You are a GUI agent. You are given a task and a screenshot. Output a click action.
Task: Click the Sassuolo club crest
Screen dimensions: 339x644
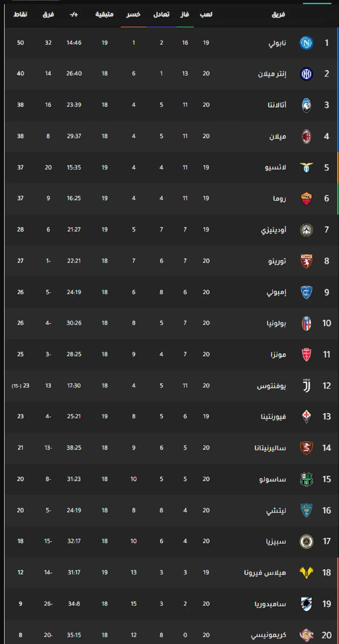coord(307,479)
